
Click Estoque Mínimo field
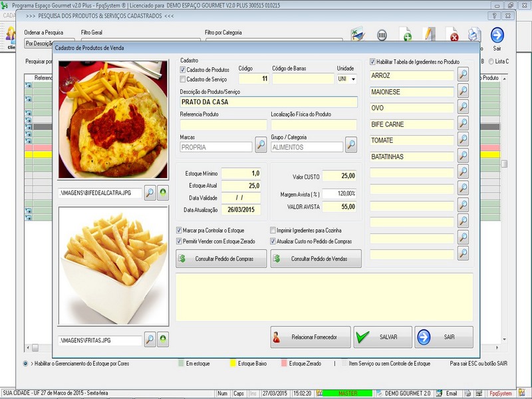point(241,174)
